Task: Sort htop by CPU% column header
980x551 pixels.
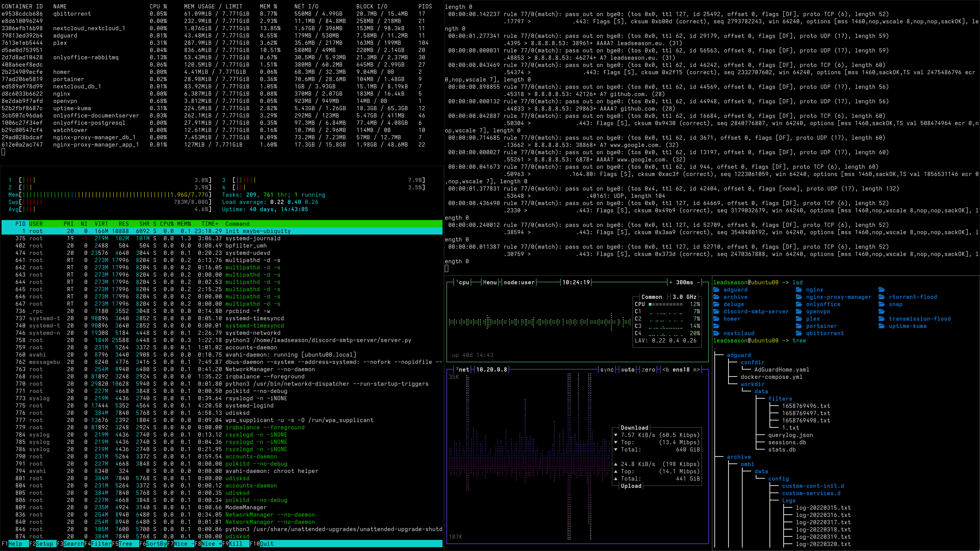Action: 167,224
